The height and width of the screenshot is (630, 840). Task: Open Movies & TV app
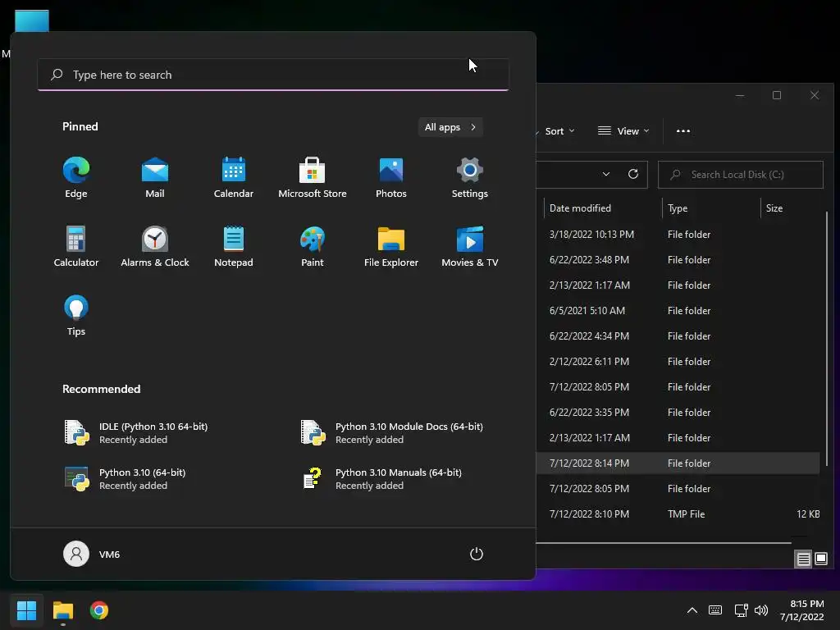tap(470, 246)
